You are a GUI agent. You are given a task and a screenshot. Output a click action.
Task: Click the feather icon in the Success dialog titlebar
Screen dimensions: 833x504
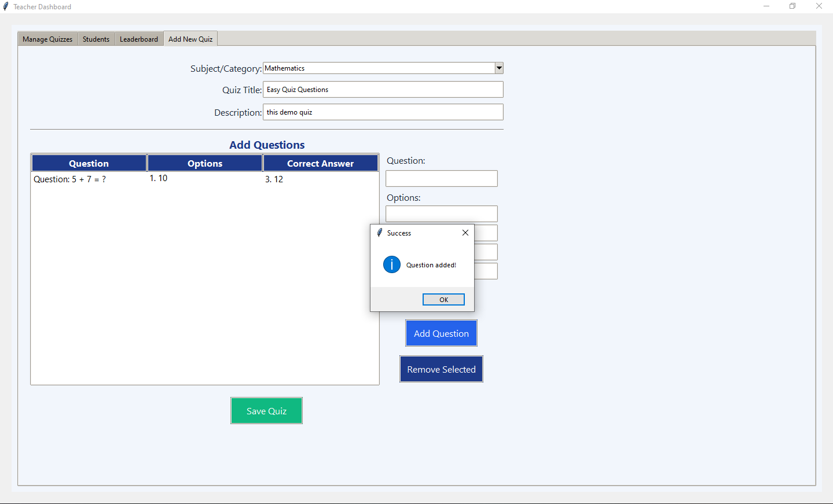click(x=380, y=233)
